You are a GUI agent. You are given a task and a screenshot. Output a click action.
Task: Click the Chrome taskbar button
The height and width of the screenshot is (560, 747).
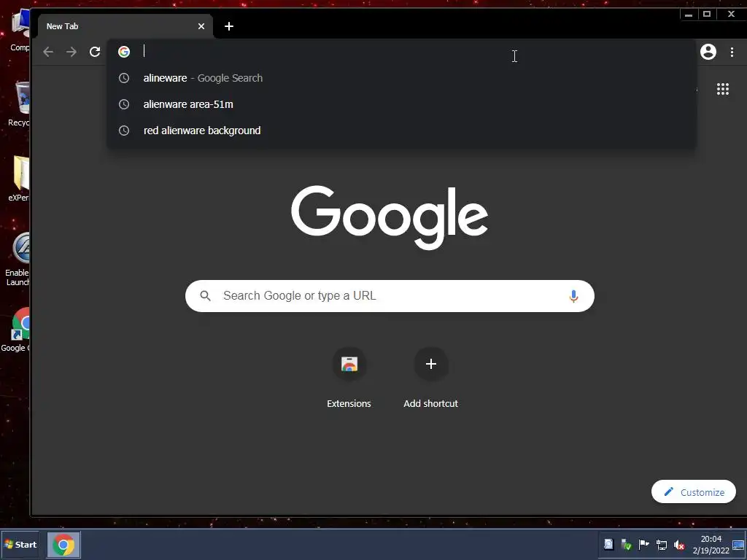coord(63,544)
